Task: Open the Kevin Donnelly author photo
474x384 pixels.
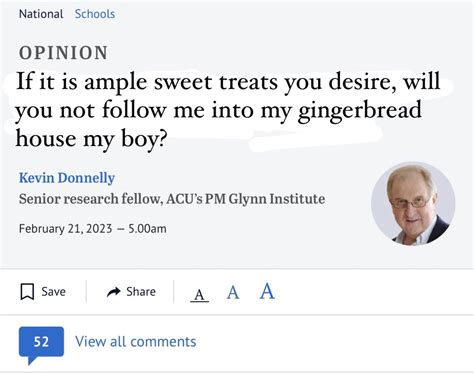Action: [x=413, y=204]
